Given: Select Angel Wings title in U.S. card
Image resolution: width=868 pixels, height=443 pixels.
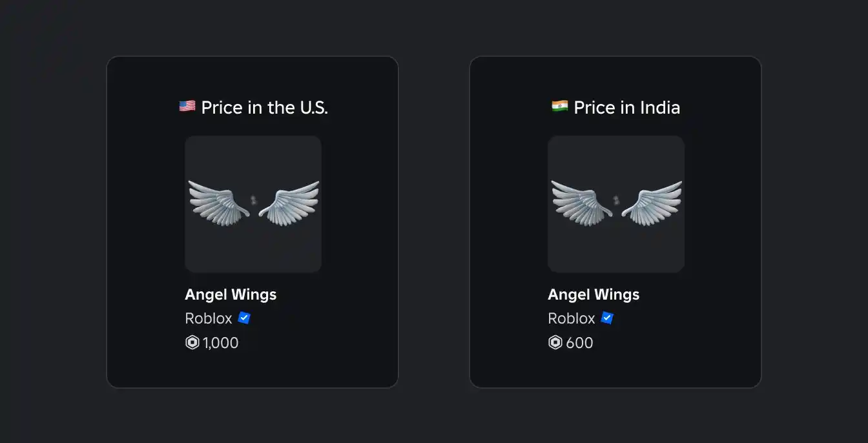Looking at the screenshot, I should (231, 294).
